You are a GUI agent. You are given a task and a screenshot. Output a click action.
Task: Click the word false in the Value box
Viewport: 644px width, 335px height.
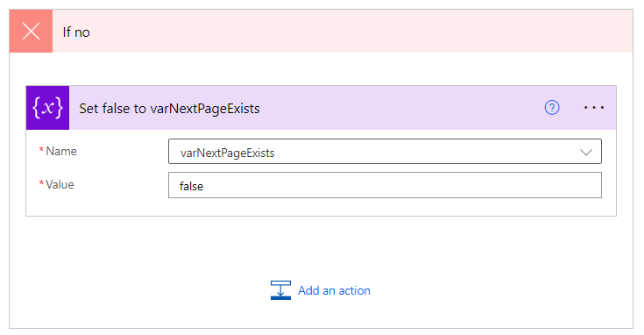[191, 186]
